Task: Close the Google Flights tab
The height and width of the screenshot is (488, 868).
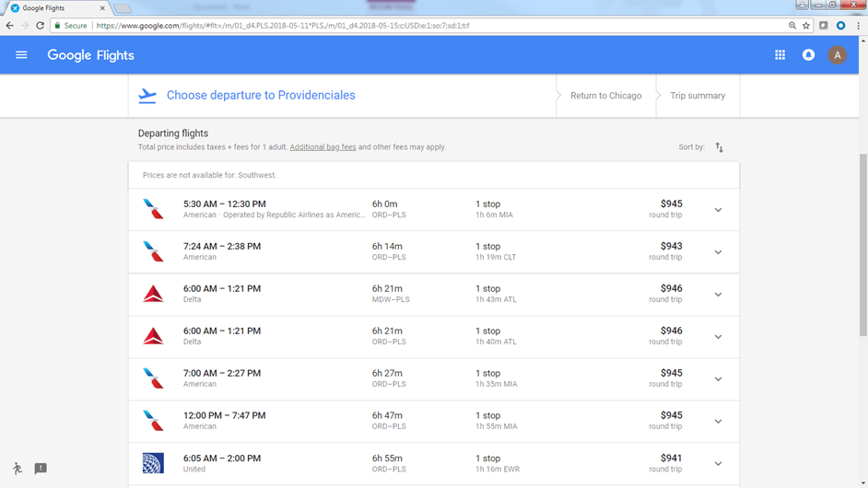Action: [x=102, y=8]
